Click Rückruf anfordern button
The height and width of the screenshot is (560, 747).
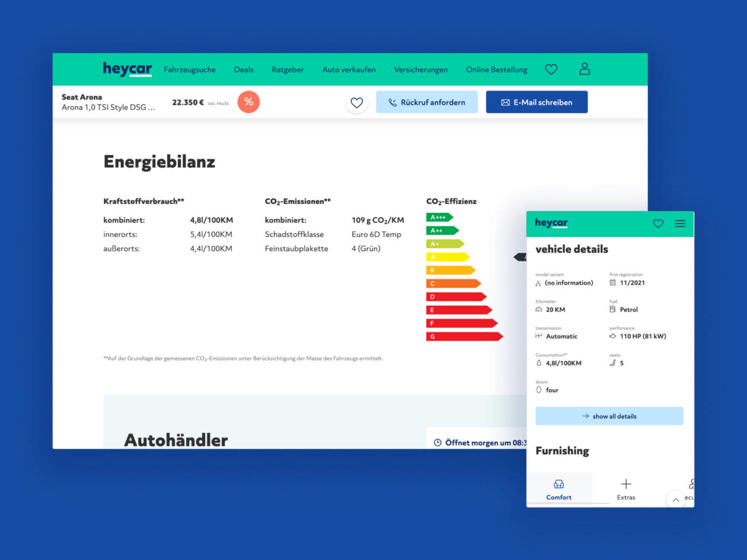click(x=427, y=102)
